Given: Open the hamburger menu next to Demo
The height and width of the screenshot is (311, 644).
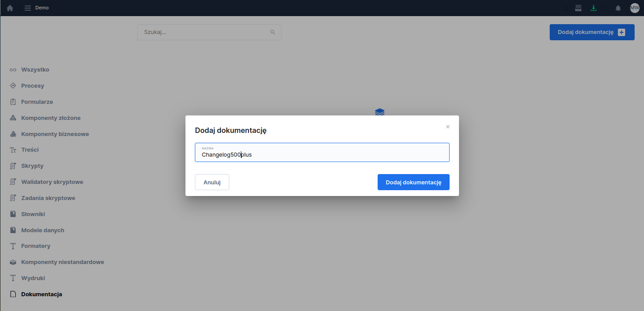Looking at the screenshot, I should 28,8.
